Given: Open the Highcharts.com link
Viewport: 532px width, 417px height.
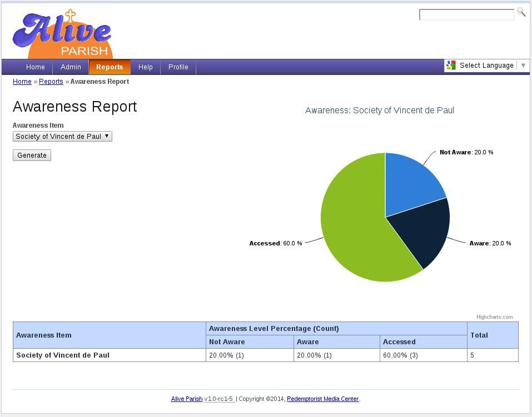Looking at the screenshot, I should click(x=494, y=316).
